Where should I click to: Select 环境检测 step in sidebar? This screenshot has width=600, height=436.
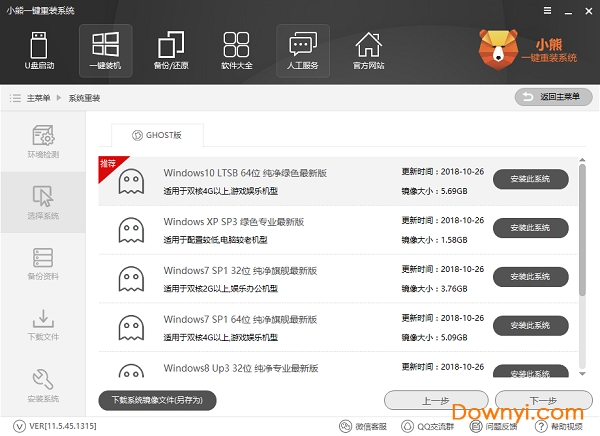[x=43, y=141]
